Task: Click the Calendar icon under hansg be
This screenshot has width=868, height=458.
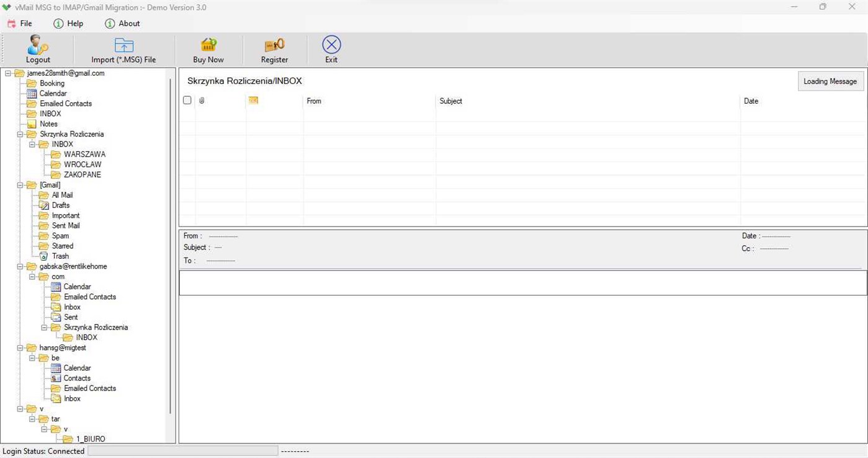Action: (x=56, y=368)
